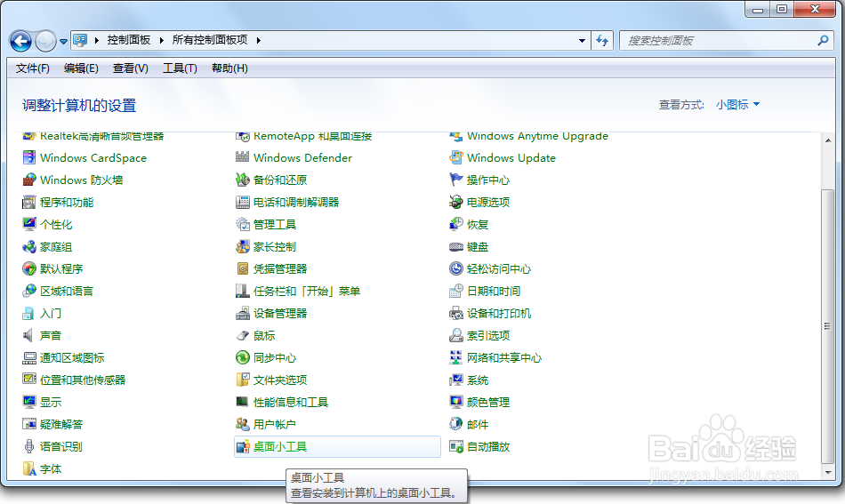This screenshot has width=845, height=504.
Task: Expand the arrow after 控制面板 in the breadcrumb
Action: pos(161,40)
